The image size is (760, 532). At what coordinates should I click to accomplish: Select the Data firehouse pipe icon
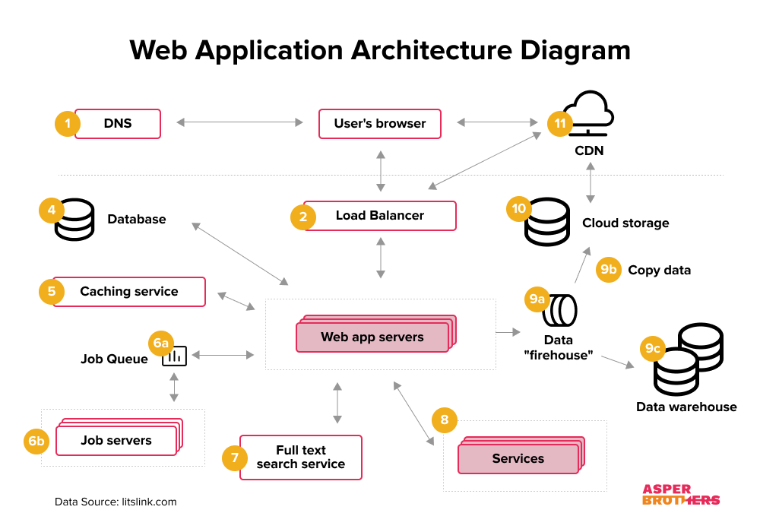(x=559, y=310)
